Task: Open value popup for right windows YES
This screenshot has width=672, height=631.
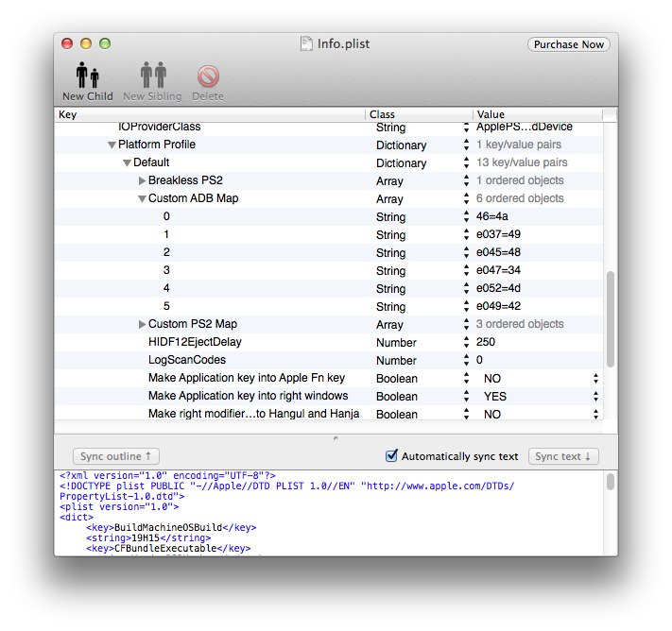Action: pos(595,396)
